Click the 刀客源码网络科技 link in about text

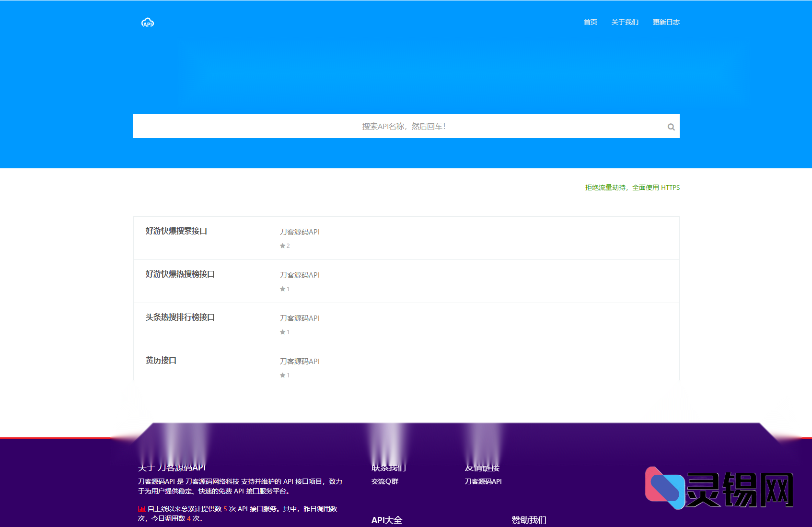pos(213,481)
